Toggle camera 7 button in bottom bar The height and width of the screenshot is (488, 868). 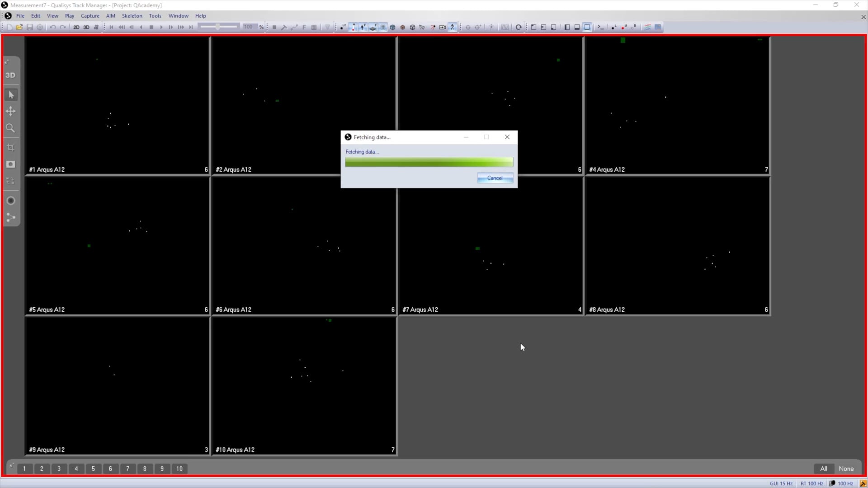tap(127, 469)
